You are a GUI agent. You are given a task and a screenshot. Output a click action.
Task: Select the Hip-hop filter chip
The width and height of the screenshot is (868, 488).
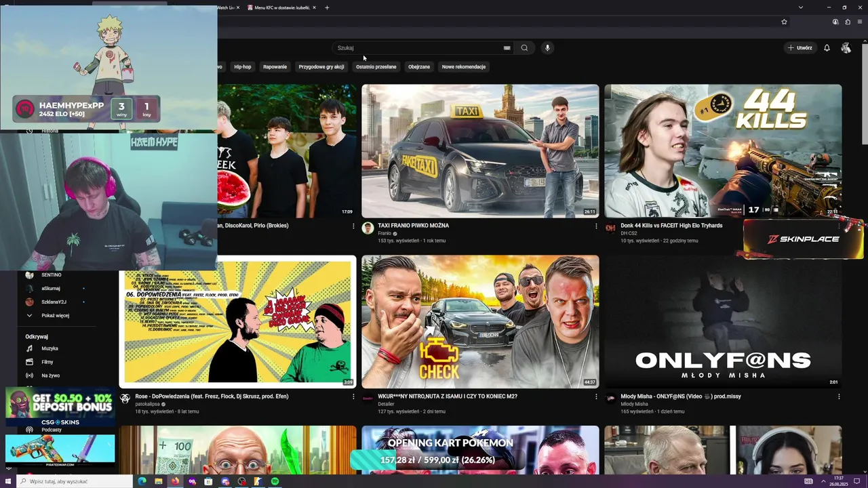pyautogui.click(x=243, y=66)
